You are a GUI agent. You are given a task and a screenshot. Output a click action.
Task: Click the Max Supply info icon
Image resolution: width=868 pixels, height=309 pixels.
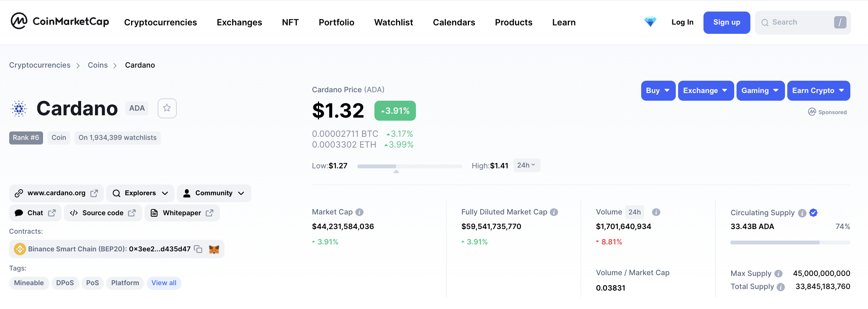coord(778,274)
